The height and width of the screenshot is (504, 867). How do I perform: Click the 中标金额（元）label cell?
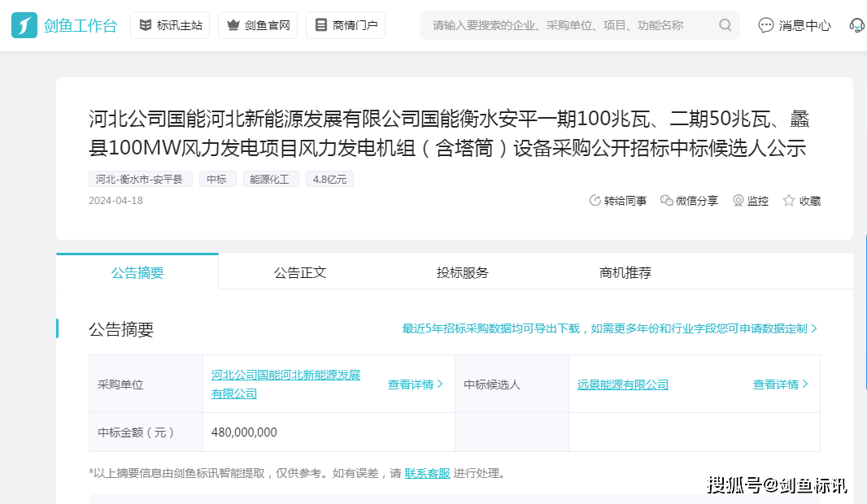(146, 432)
